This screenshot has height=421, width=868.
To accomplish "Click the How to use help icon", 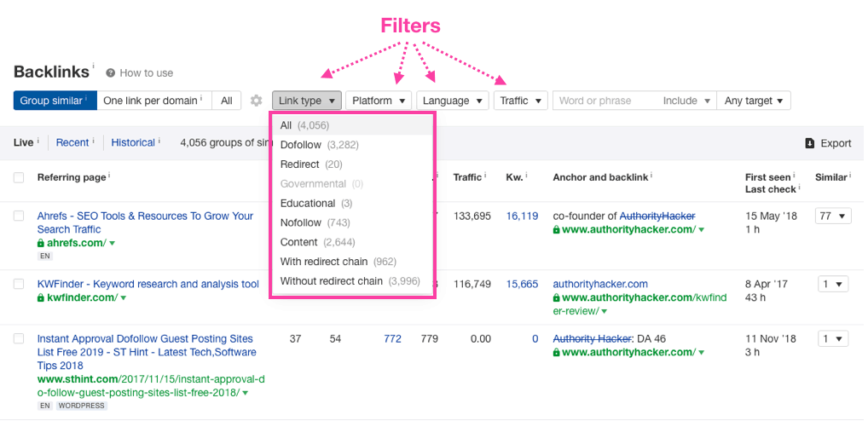I will tap(111, 72).
